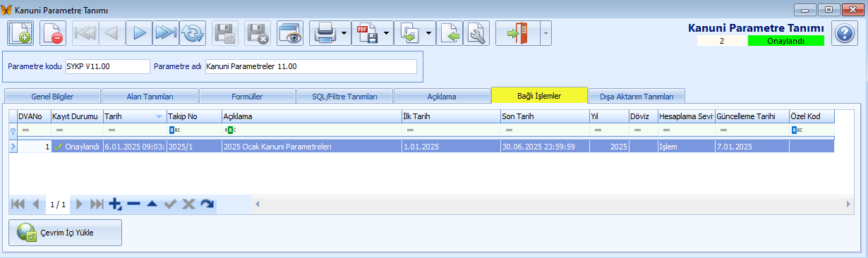Click the Çevrim İçi Yükle button
This screenshot has height=258, width=868.
pyautogui.click(x=66, y=233)
